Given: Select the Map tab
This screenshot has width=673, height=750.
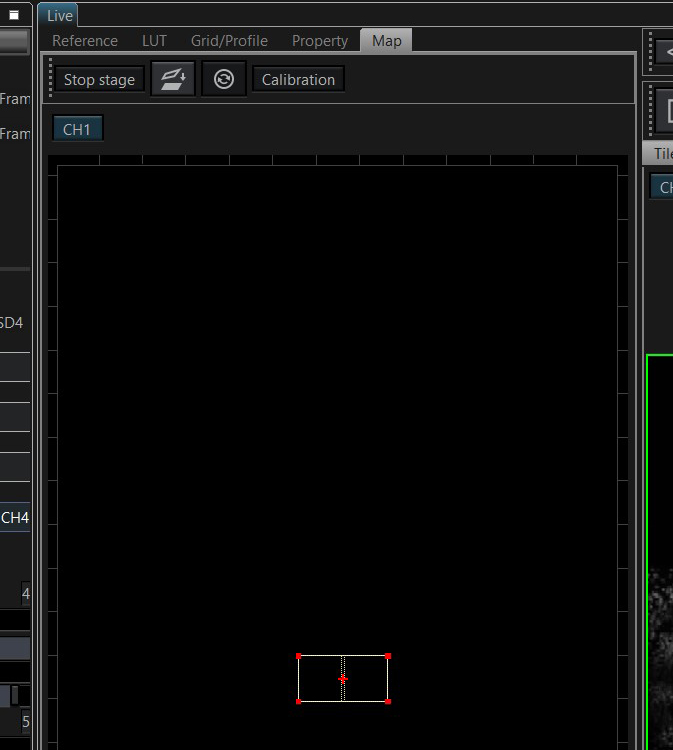Looking at the screenshot, I should (386, 41).
